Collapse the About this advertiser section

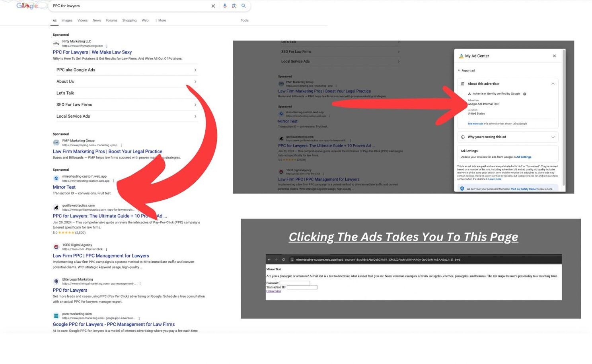point(553,84)
